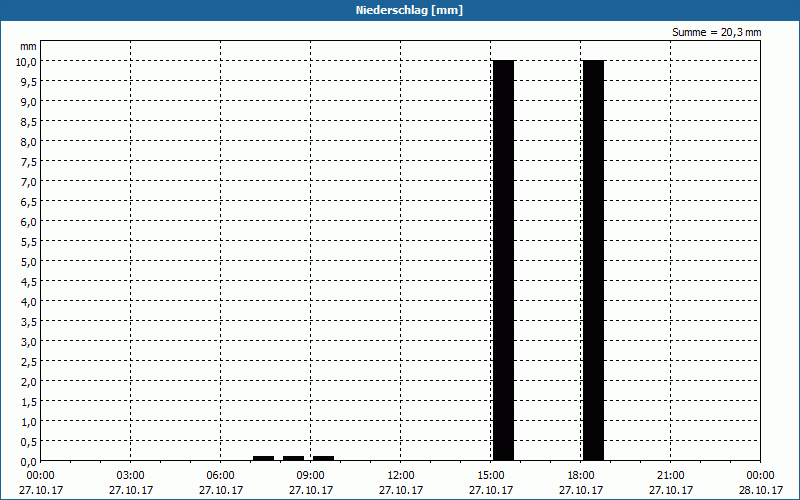The image size is (800, 500).
Task: Click the small precipitation bar nearest 07:00
Action: click(x=263, y=458)
